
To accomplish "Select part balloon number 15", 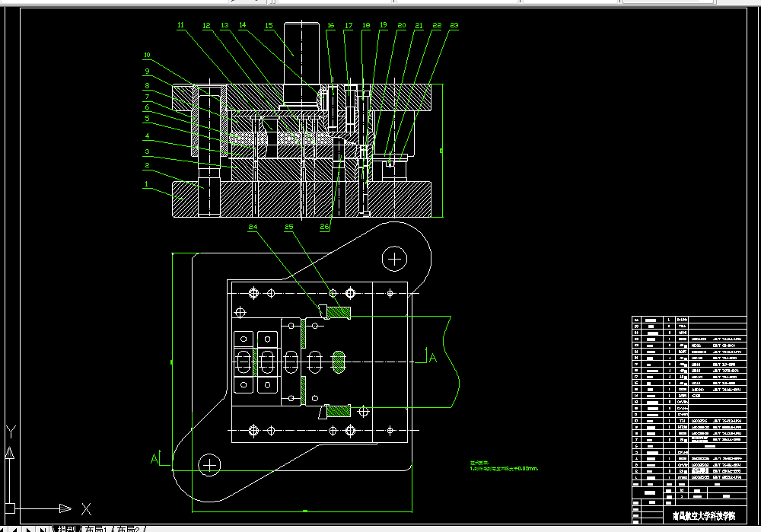I will (269, 25).
